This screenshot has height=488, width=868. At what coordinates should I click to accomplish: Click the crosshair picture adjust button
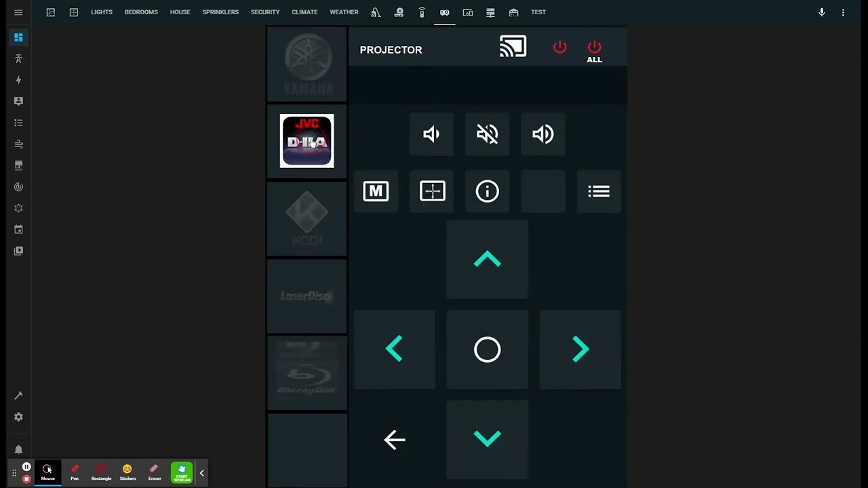pos(432,191)
